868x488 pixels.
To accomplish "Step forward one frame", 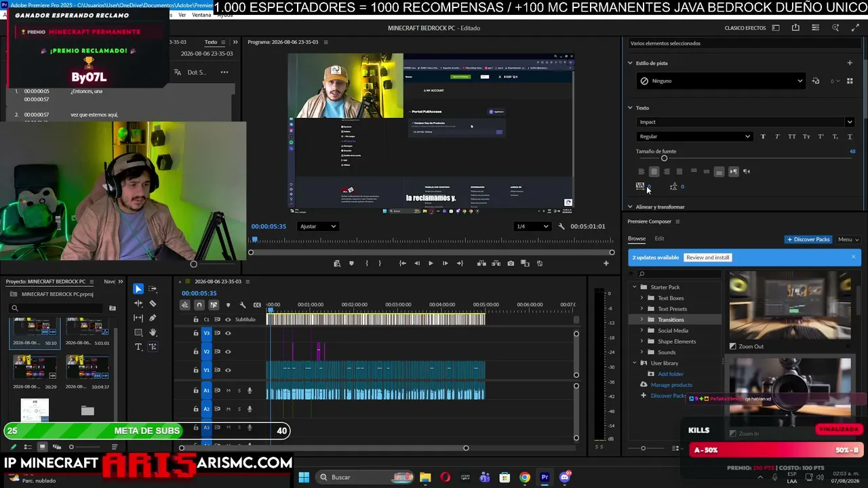I will coord(445,263).
